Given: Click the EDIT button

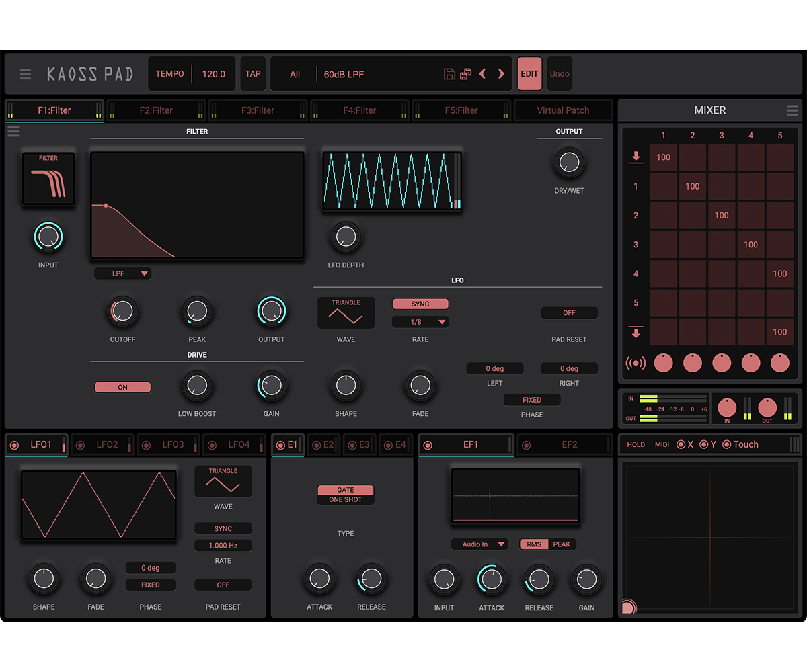Looking at the screenshot, I should pyautogui.click(x=529, y=74).
